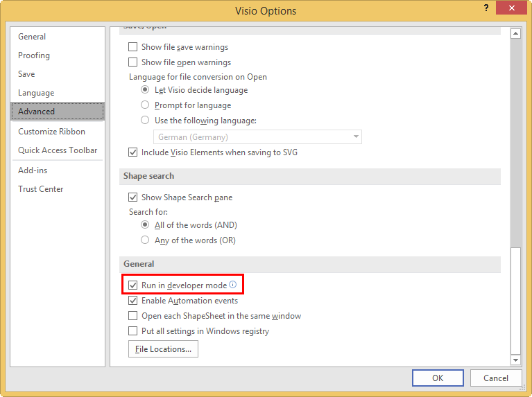This screenshot has height=397, width=532.
Task: Click Language for file conversion on Open label
Action: (198, 77)
